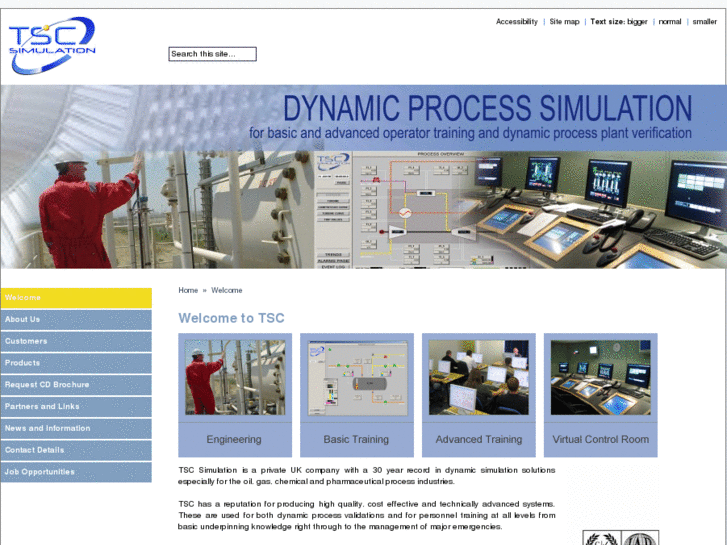Open Contact Details page

[76, 450]
